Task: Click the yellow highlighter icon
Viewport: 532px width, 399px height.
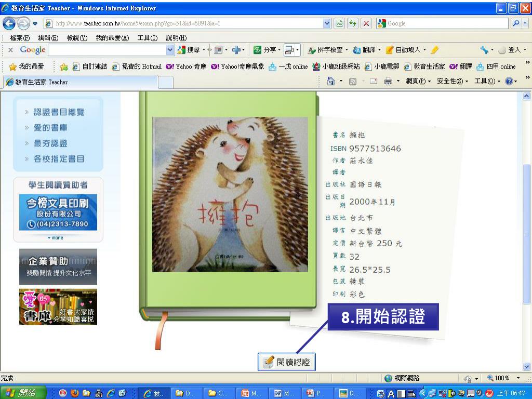Action: (x=434, y=50)
